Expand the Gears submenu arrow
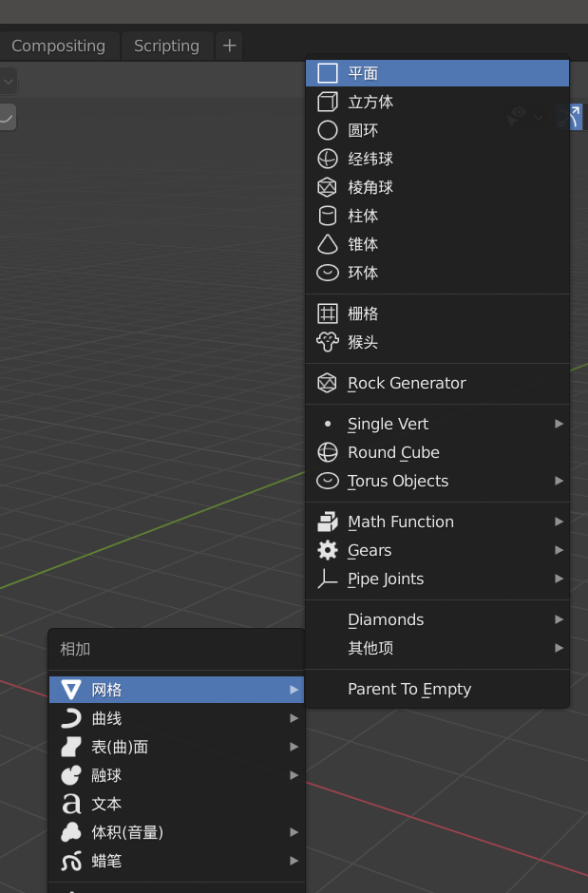The width and height of the screenshot is (588, 893). pyautogui.click(x=559, y=550)
